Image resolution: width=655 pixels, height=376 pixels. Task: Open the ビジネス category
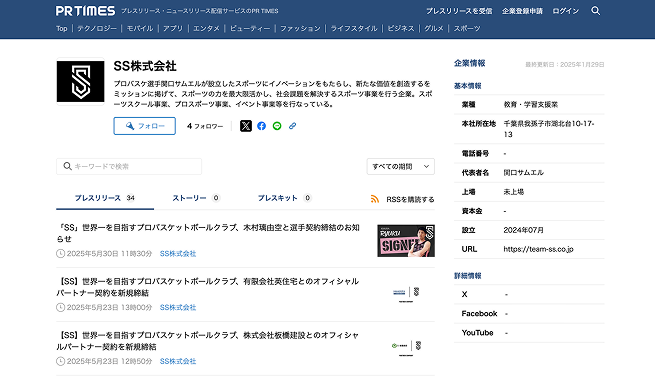(401, 28)
